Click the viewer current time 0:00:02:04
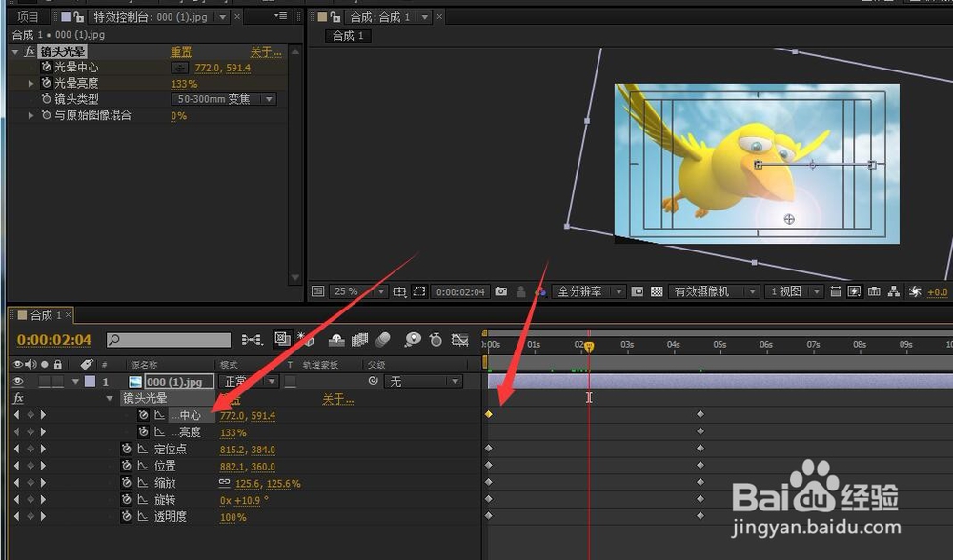 (x=460, y=292)
